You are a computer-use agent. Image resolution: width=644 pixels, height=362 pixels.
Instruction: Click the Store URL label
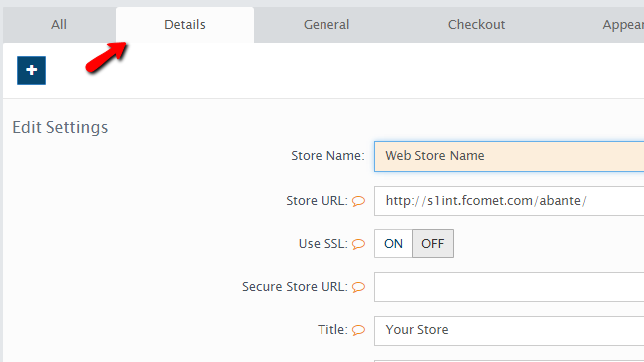tap(317, 201)
